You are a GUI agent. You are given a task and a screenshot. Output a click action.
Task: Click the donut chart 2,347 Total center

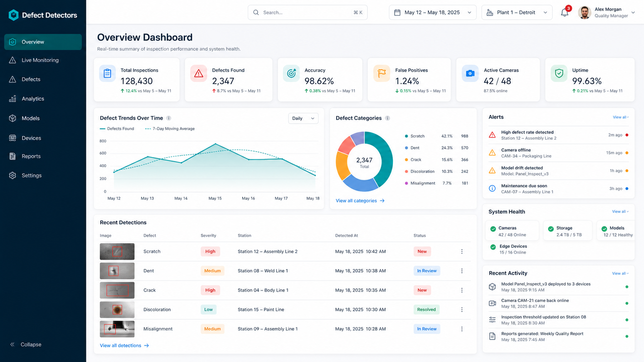coord(364,162)
